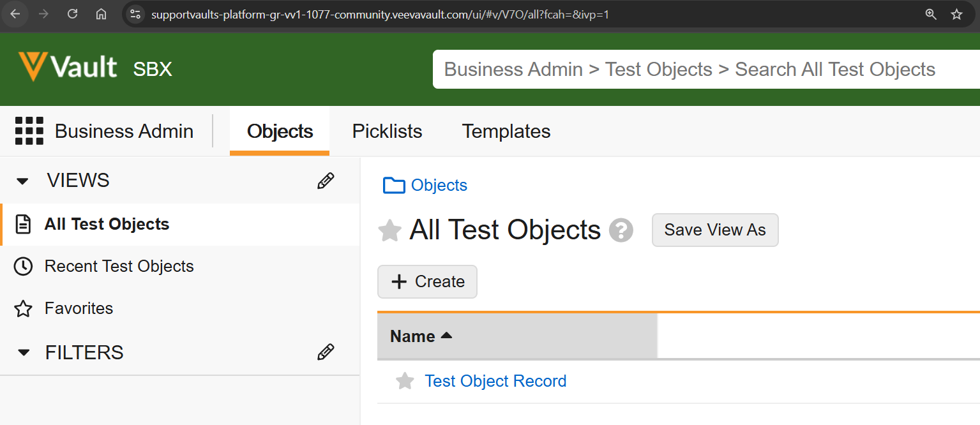Edit filters using the FILTERS pencil icon
The height and width of the screenshot is (425, 980).
(326, 352)
